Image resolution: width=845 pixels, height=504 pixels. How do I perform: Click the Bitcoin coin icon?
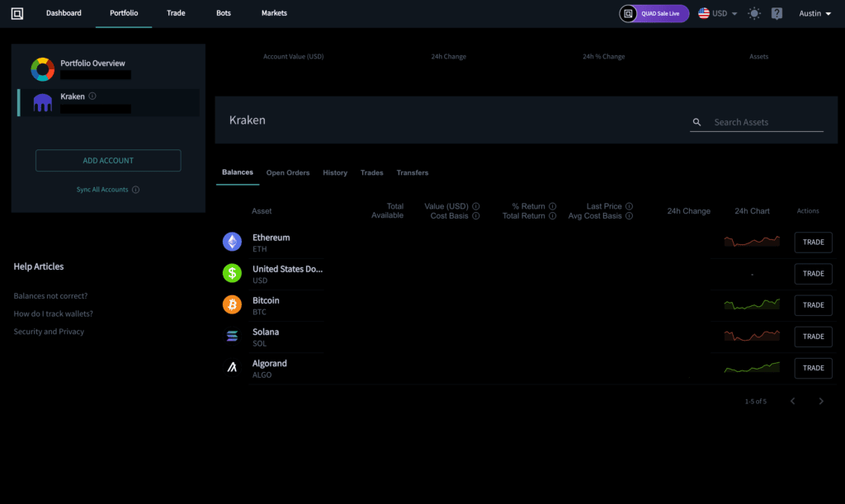(233, 304)
